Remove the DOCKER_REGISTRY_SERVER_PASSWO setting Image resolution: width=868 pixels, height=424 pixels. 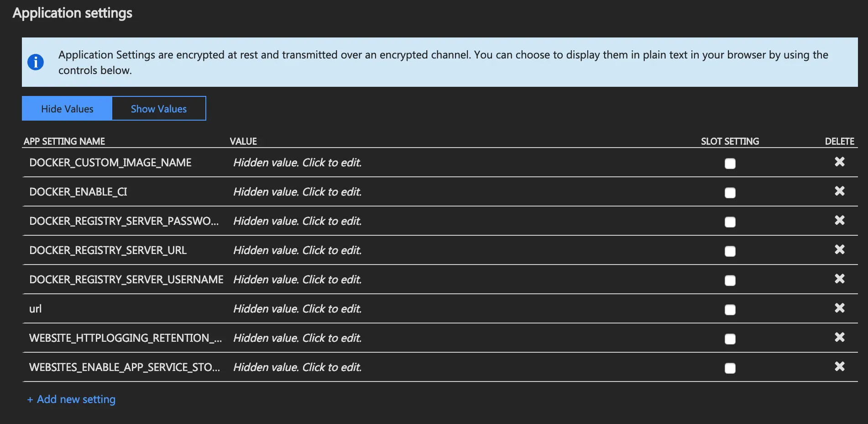pyautogui.click(x=839, y=220)
